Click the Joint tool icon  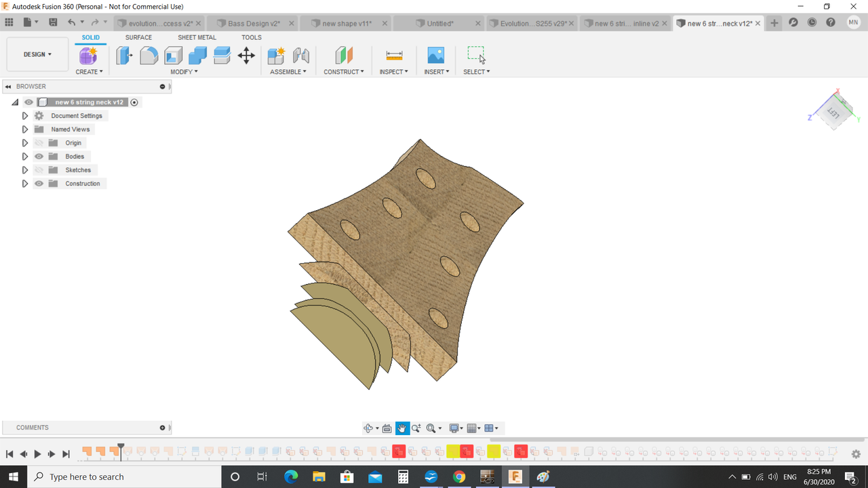pos(300,56)
